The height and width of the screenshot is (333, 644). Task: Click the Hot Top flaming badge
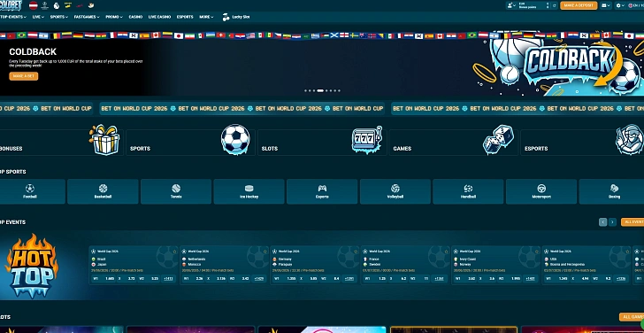[x=32, y=266]
